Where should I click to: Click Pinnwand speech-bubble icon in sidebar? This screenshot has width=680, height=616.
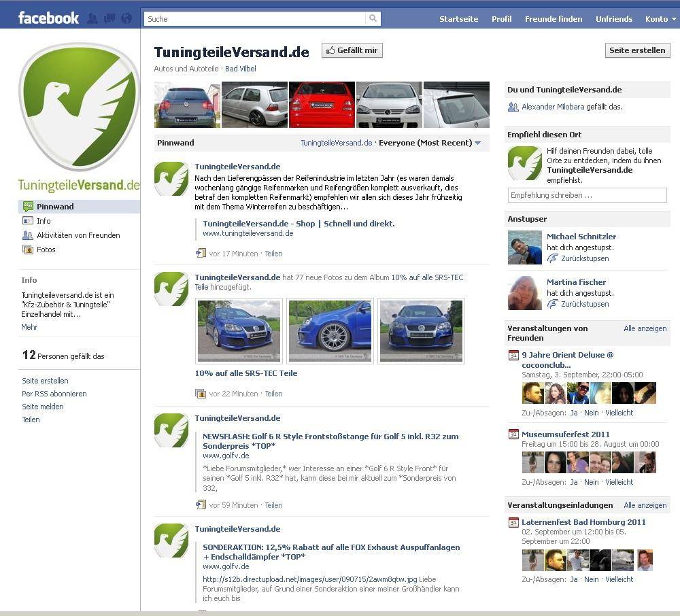tap(28, 206)
